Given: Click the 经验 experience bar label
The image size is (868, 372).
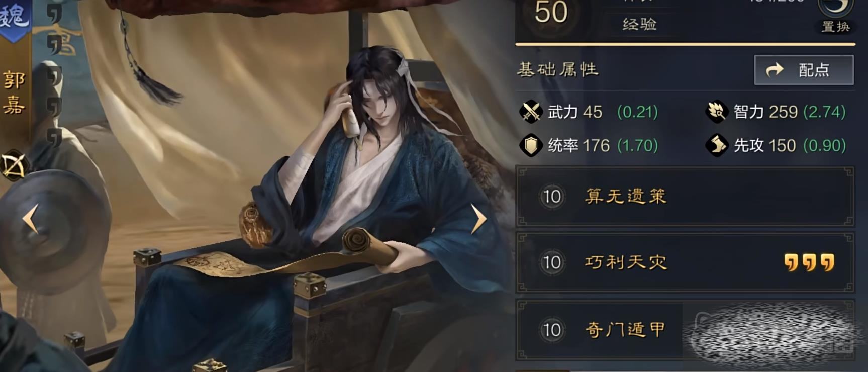Looking at the screenshot, I should coord(639,24).
